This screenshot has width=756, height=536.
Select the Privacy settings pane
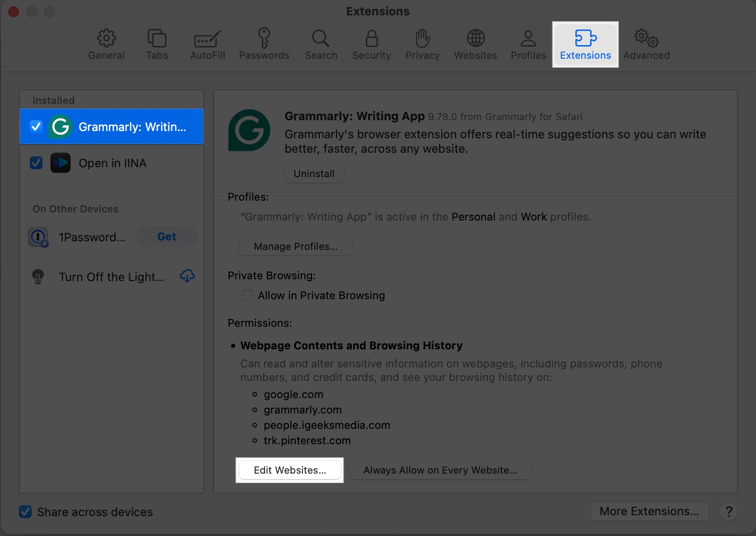pos(422,43)
